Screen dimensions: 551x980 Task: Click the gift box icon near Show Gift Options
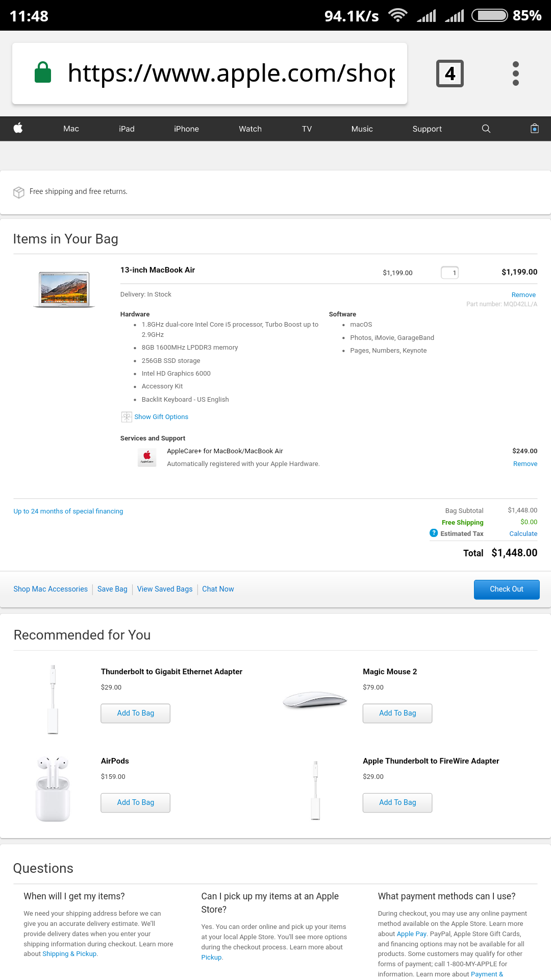tap(127, 417)
